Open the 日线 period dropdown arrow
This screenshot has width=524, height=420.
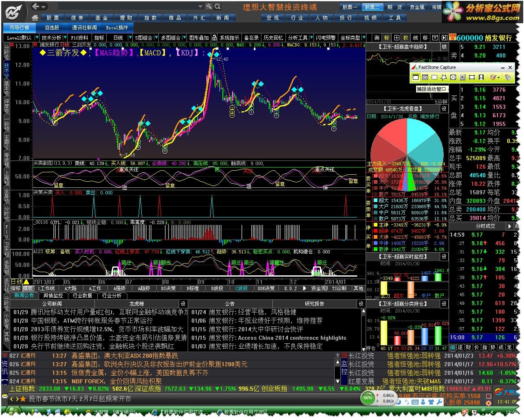pyautogui.click(x=130, y=37)
